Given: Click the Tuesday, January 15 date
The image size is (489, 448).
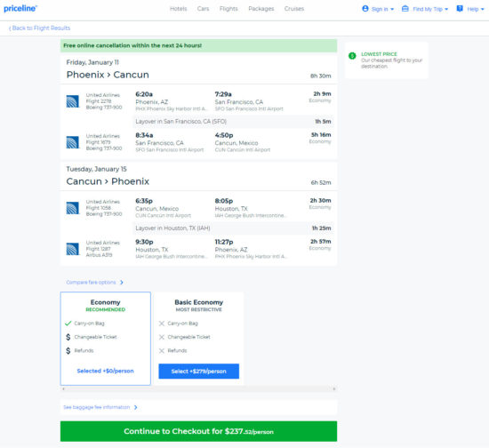Looking at the screenshot, I should pos(96,169).
